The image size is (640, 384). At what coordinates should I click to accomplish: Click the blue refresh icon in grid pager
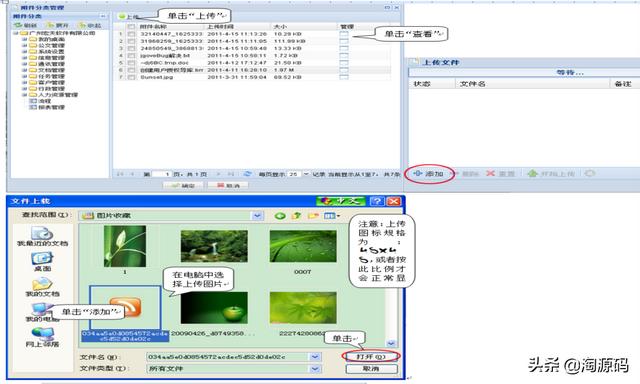247,174
